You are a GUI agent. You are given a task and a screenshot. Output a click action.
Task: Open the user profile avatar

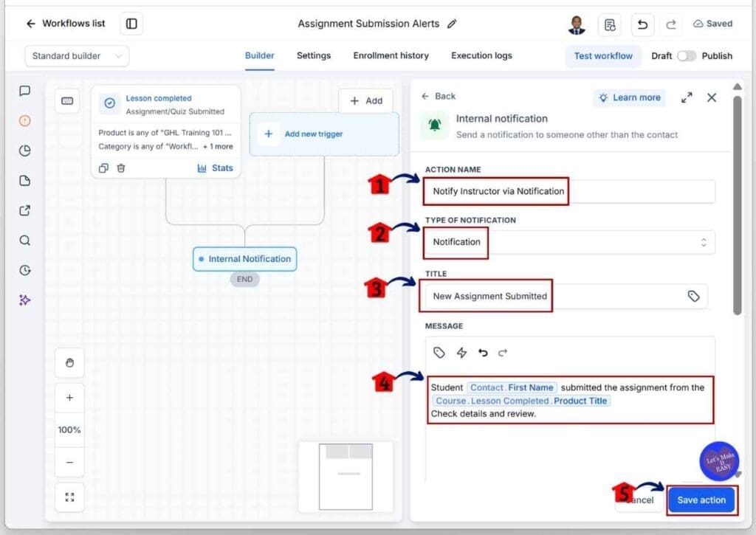pyautogui.click(x=576, y=24)
